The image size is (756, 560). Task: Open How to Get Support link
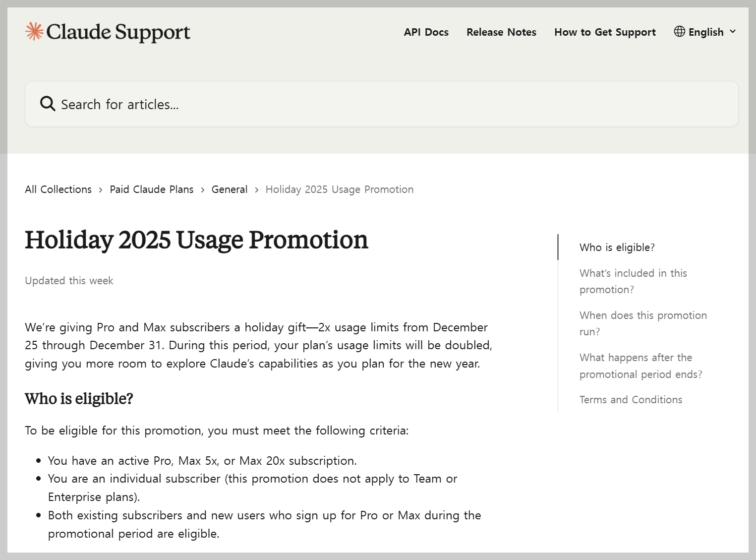pos(605,32)
